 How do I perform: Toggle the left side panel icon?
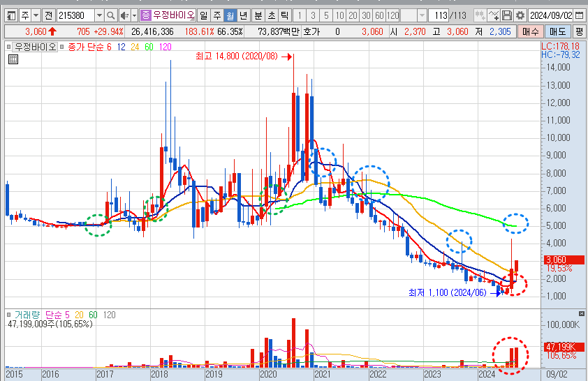point(11,15)
